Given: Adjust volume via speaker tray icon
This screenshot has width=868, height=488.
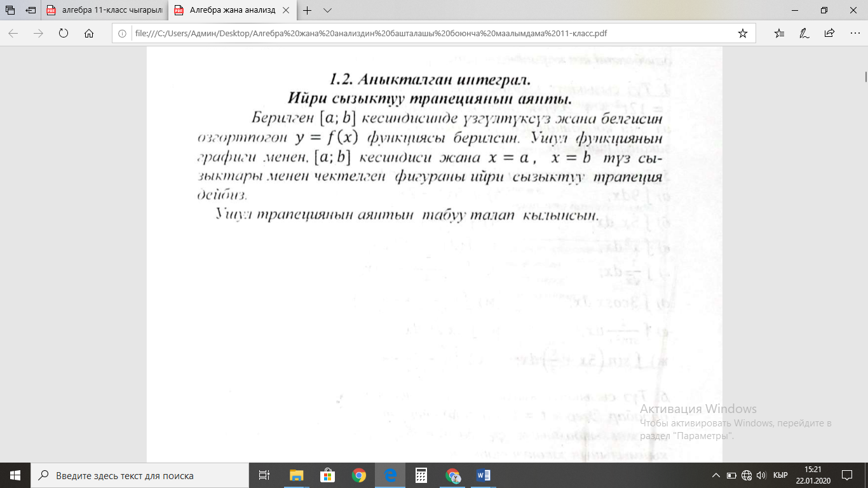Looking at the screenshot, I should 762,475.
